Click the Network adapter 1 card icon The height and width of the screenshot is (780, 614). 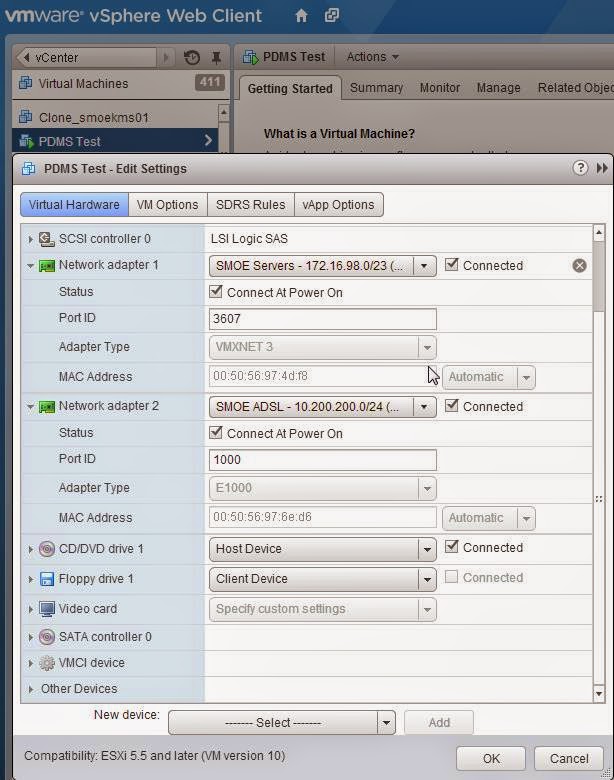point(47,266)
